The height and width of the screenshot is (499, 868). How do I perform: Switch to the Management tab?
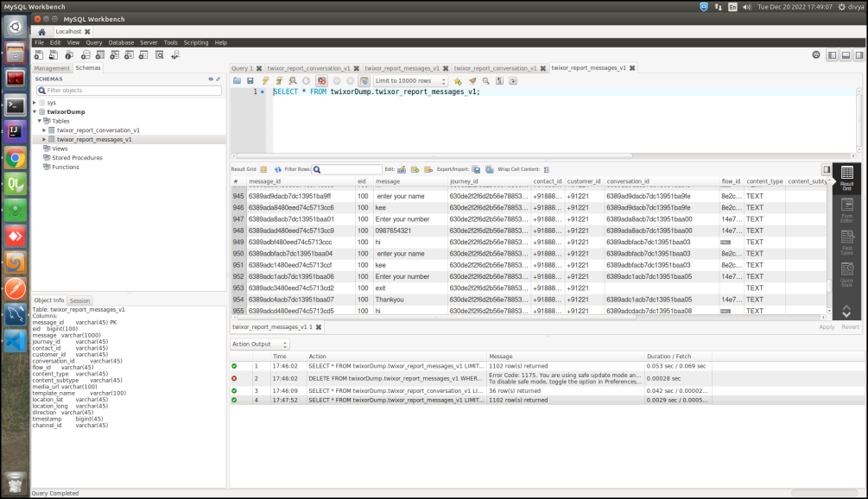coord(52,68)
